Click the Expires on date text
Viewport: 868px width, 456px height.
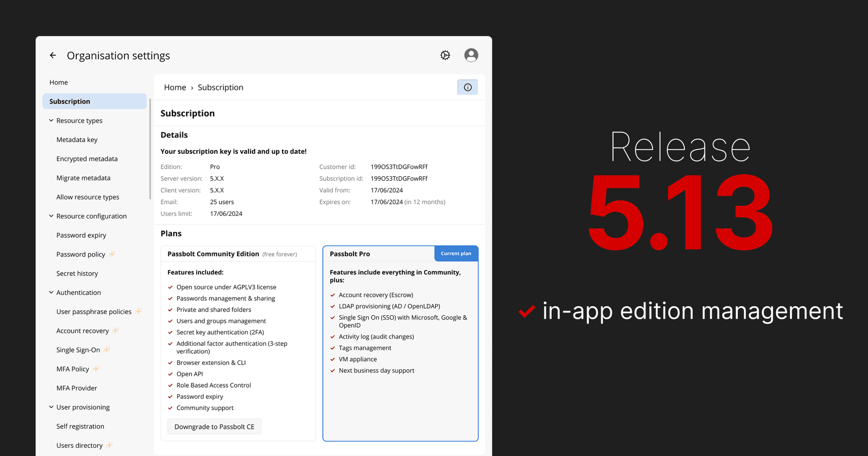coord(408,202)
